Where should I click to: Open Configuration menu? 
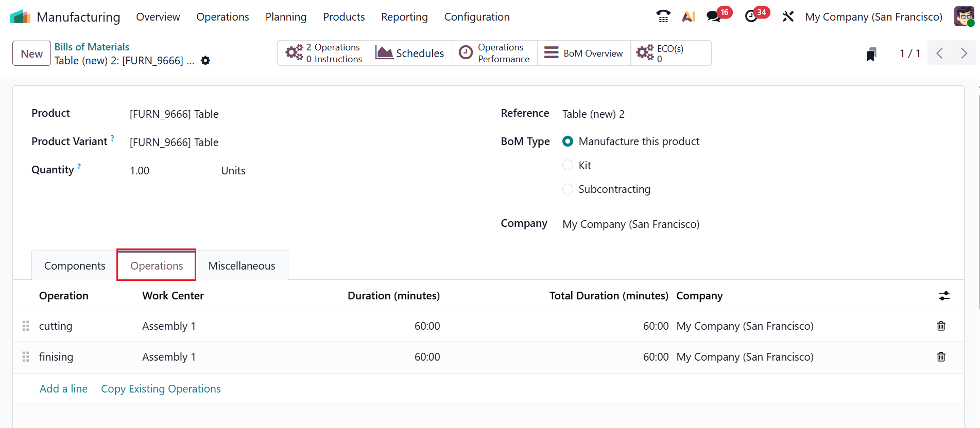pos(477,17)
